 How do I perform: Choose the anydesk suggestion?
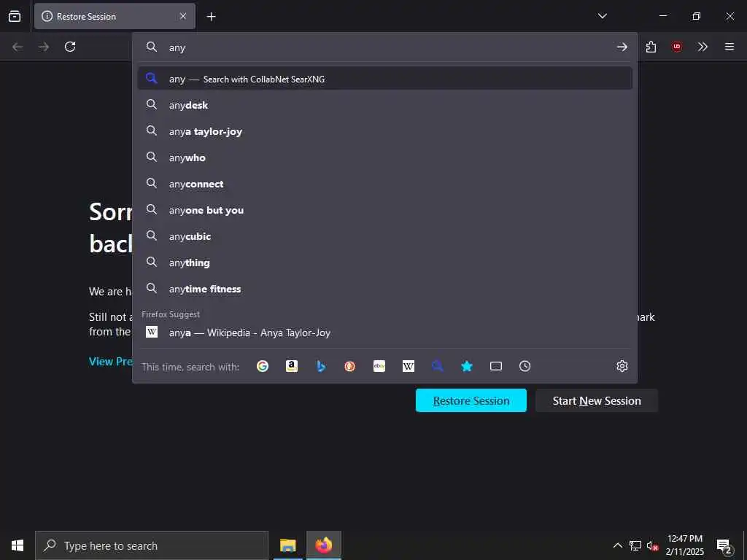point(385,105)
